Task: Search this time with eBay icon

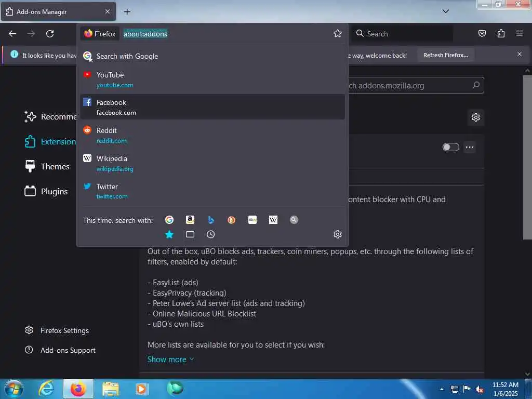Action: pyautogui.click(x=252, y=220)
